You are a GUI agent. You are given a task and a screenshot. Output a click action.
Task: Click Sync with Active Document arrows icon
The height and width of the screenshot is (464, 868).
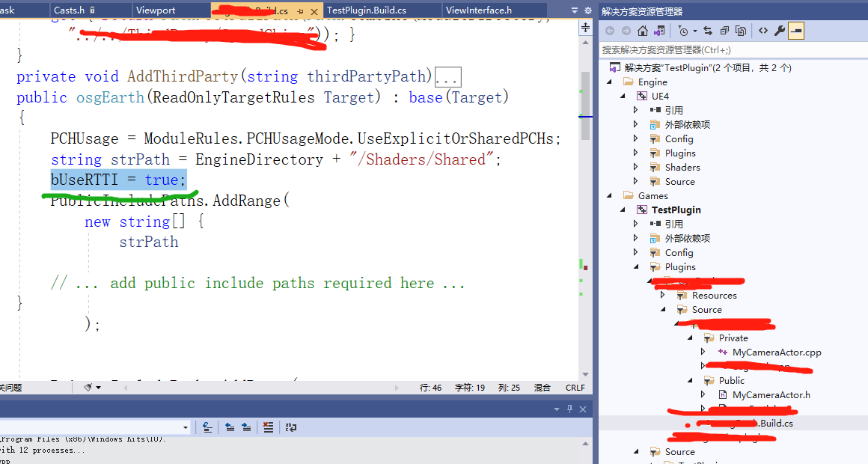click(708, 31)
